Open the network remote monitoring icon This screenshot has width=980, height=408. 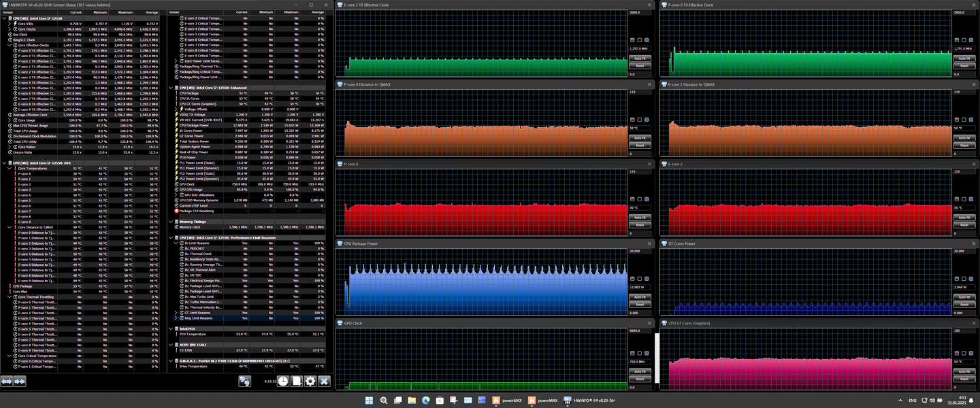pyautogui.click(x=244, y=381)
